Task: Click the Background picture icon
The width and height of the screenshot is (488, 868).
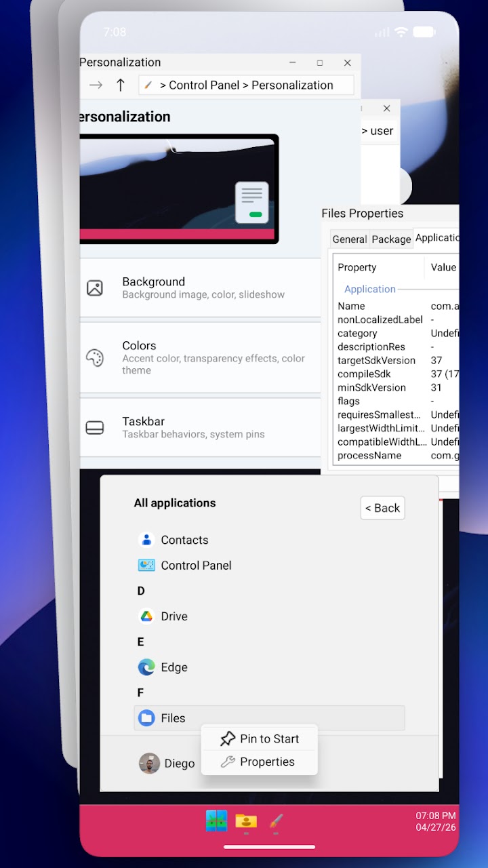Action: click(95, 288)
